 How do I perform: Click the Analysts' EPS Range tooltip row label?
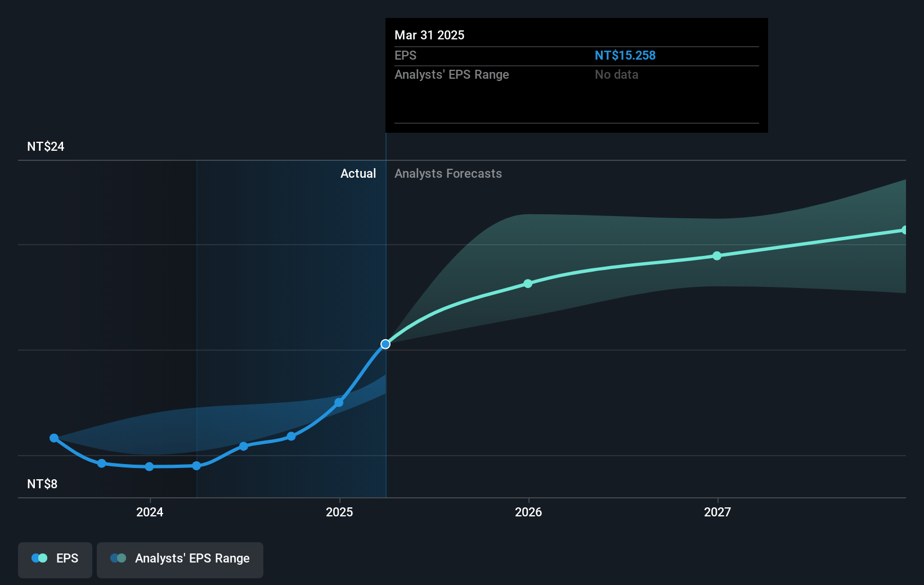(451, 74)
